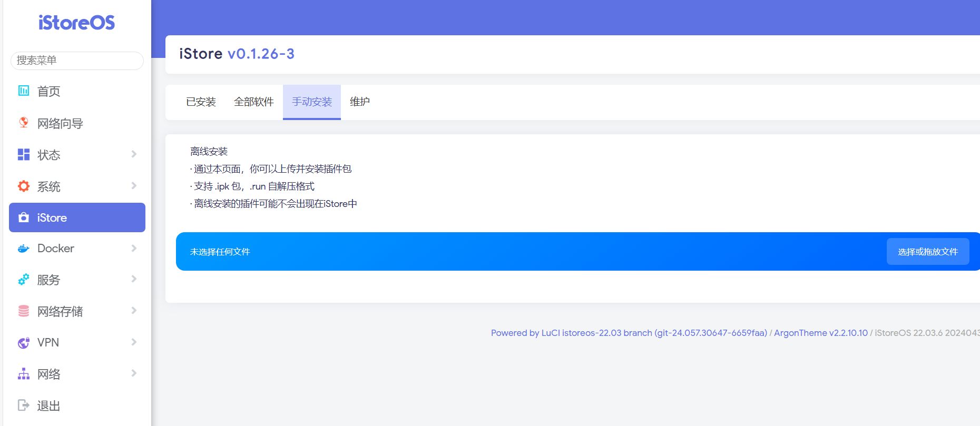Select the iStore sidebar item
The width and height of the screenshot is (980, 426).
[x=77, y=217]
